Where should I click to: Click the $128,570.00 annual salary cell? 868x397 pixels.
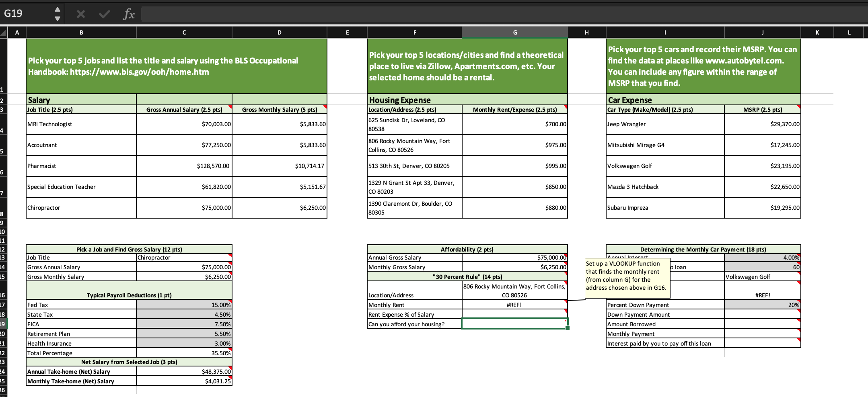click(184, 166)
